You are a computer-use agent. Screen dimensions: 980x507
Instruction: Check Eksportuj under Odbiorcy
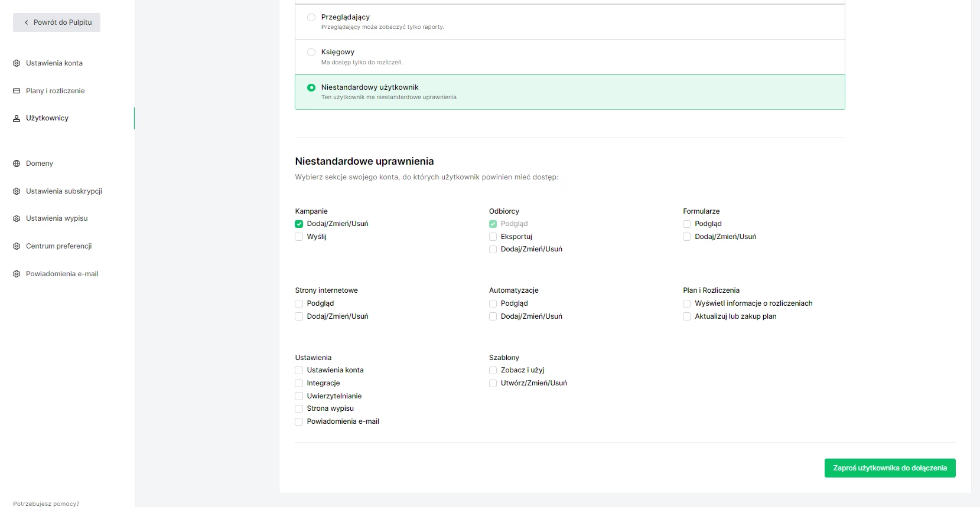coord(493,237)
